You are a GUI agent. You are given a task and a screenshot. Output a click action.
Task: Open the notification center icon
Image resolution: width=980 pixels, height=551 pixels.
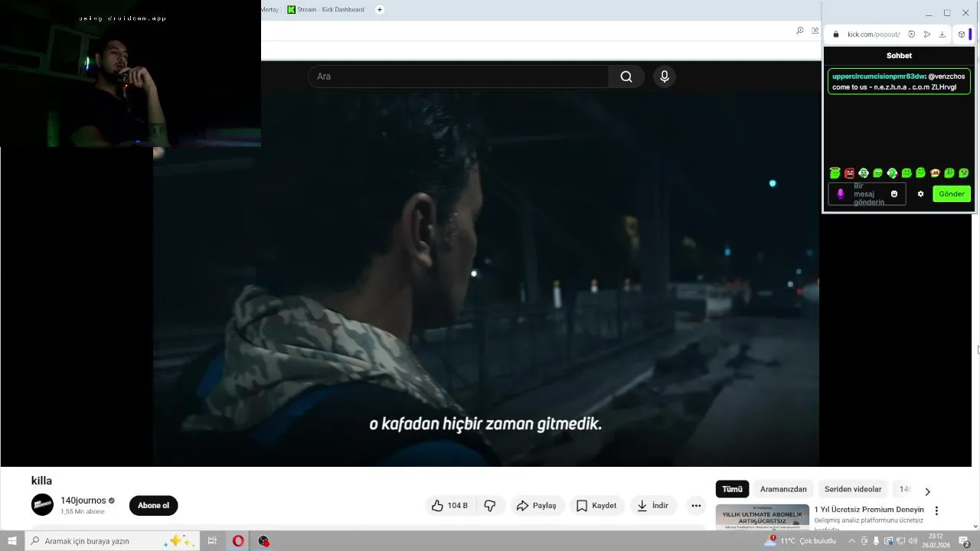pos(965,541)
